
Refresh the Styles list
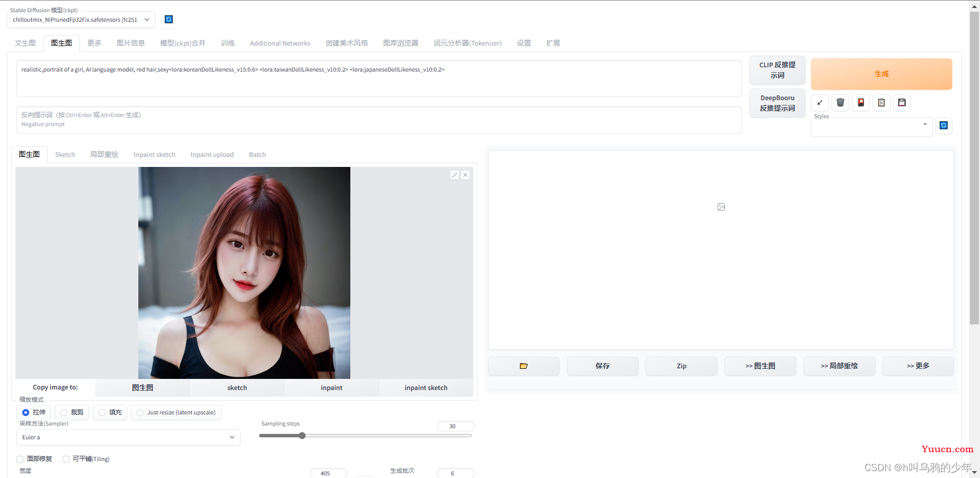(x=943, y=126)
